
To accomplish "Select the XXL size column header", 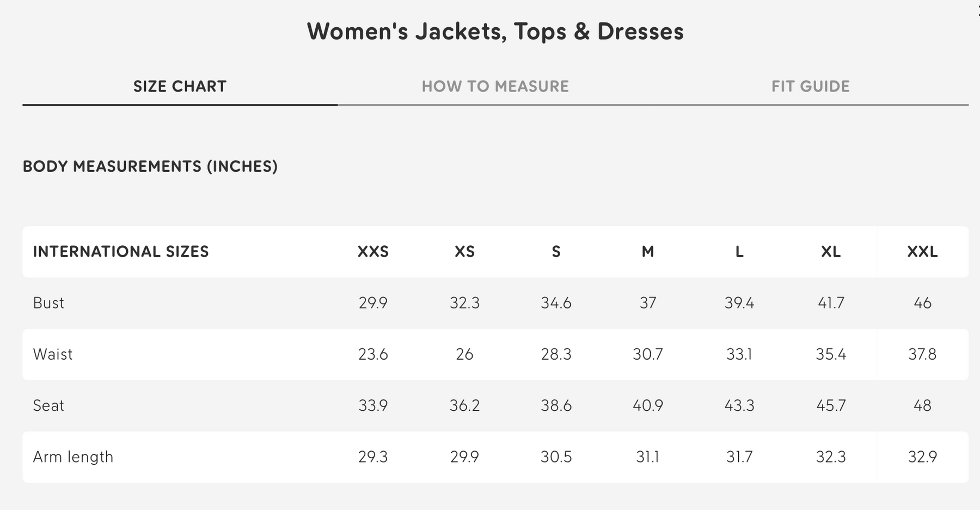I will pyautogui.click(x=922, y=252).
